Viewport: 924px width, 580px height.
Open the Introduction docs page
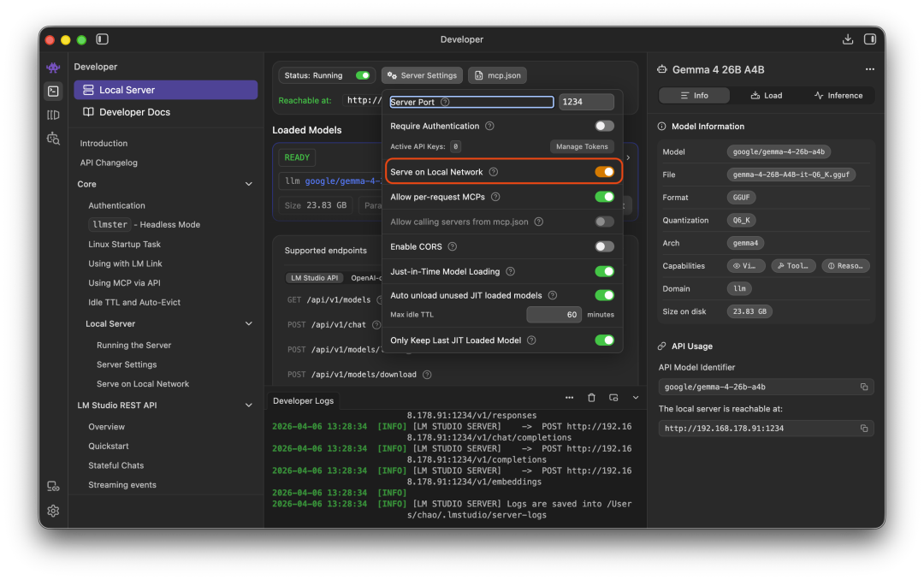[104, 143]
